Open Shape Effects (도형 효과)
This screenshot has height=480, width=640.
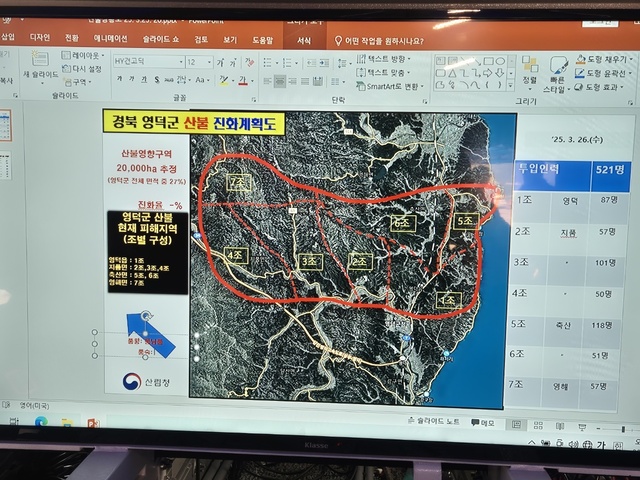pyautogui.click(x=599, y=87)
